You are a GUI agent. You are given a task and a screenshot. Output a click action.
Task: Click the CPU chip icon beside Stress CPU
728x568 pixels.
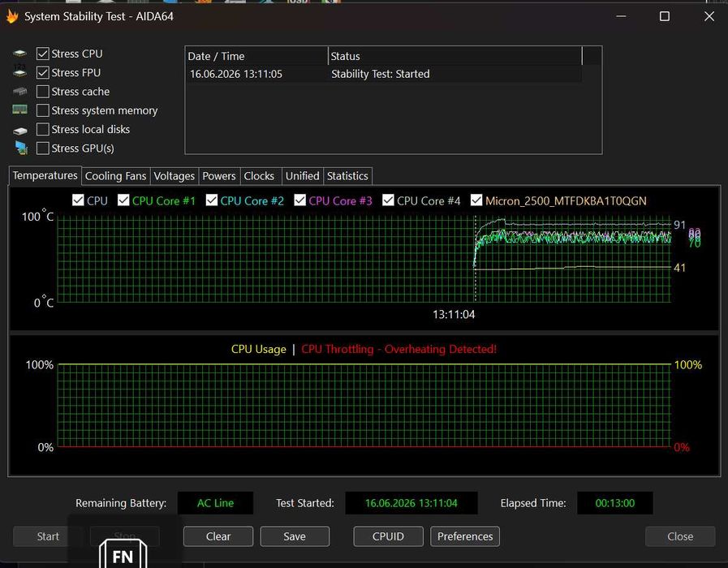coord(20,54)
